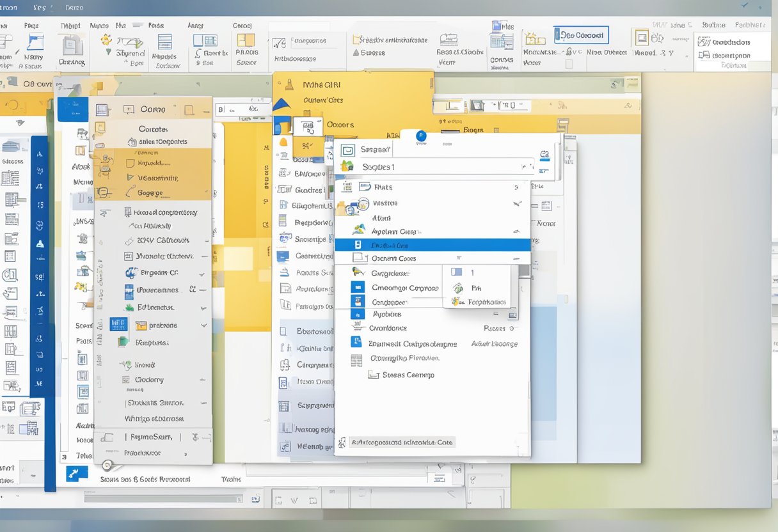Select the highlighted blue menu entry
The height and width of the screenshot is (532, 778).
[432, 245]
